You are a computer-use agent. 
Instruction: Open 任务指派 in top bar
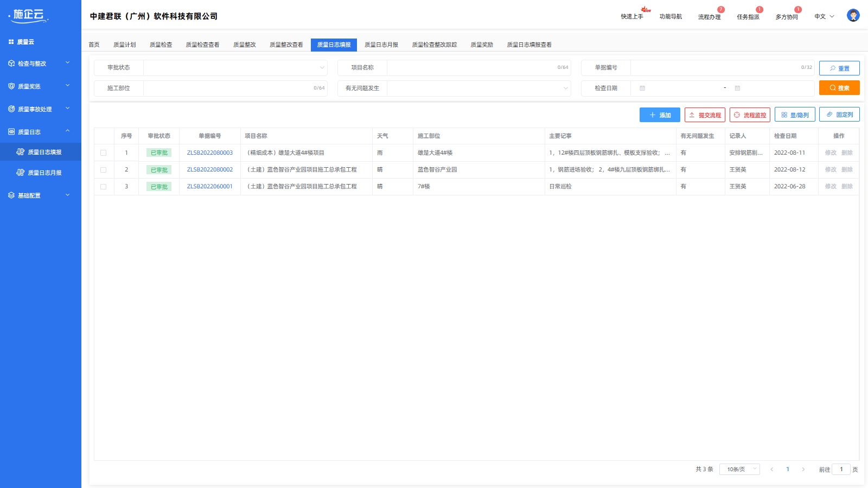[x=748, y=17]
